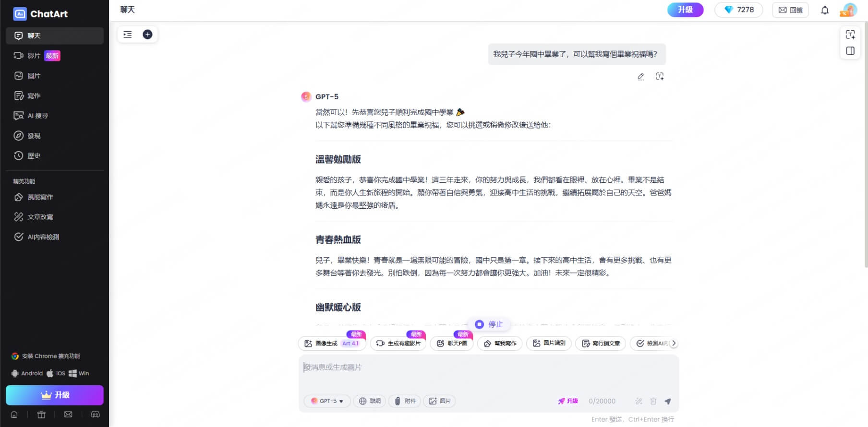Screen dimensions: 868x427
Task: Click the 幽默暖心版 heading
Action: pyautogui.click(x=338, y=307)
